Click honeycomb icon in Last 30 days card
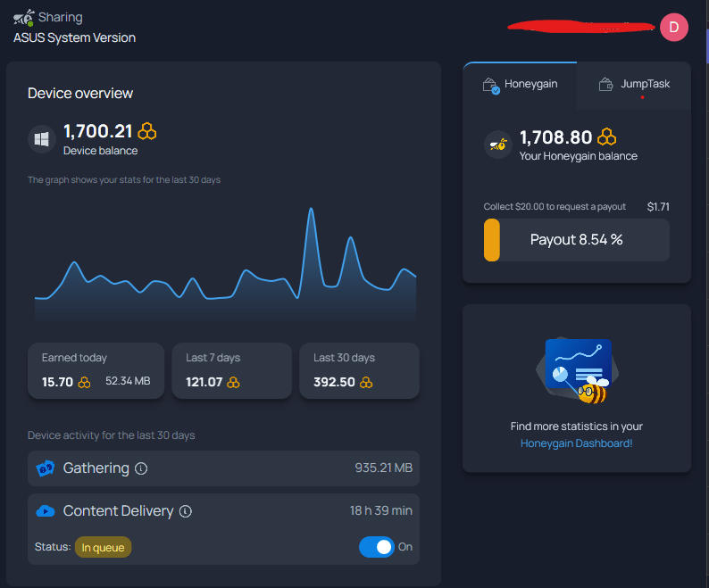 pyautogui.click(x=366, y=383)
